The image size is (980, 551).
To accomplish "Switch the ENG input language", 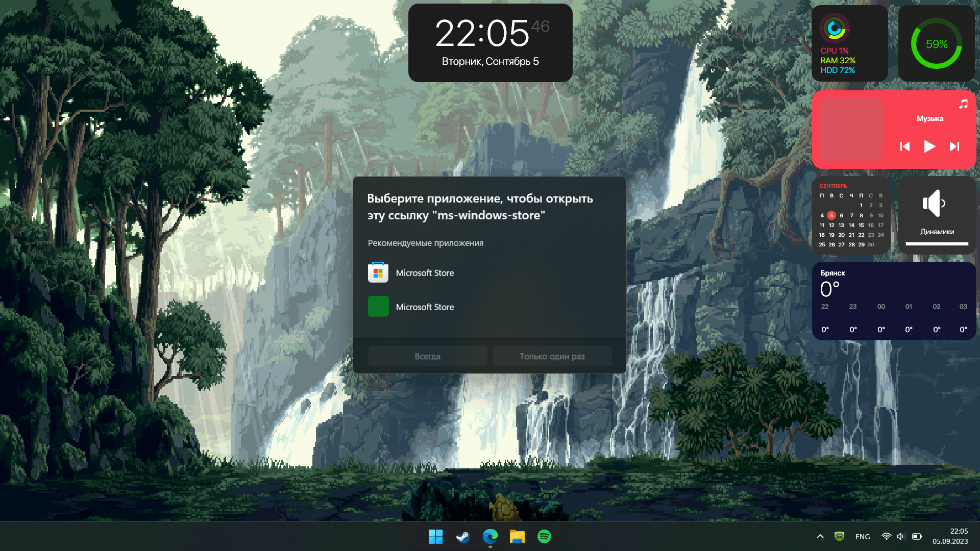I will (x=863, y=537).
